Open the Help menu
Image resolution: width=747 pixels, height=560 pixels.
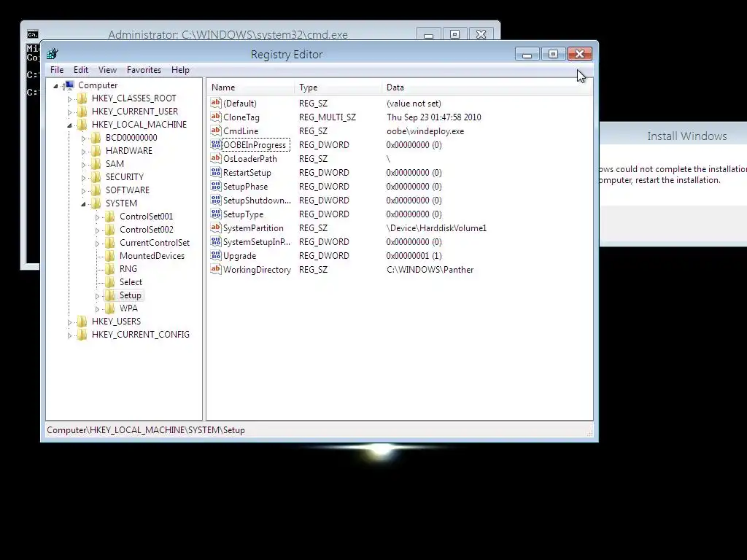click(181, 69)
